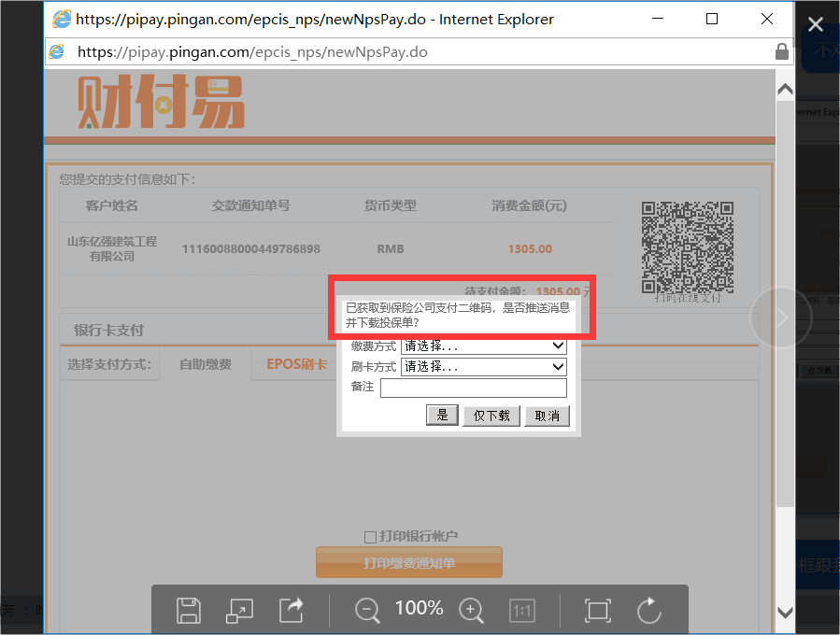Viewport: 840px width, 635px height.
Task: Click the vertical scrollbar thumb
Action: 786,303
